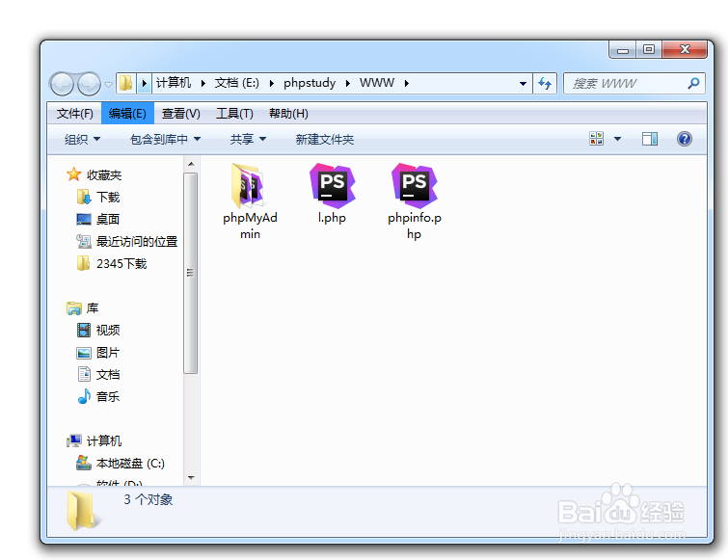Click WWW in the address breadcrumb

pos(377,83)
